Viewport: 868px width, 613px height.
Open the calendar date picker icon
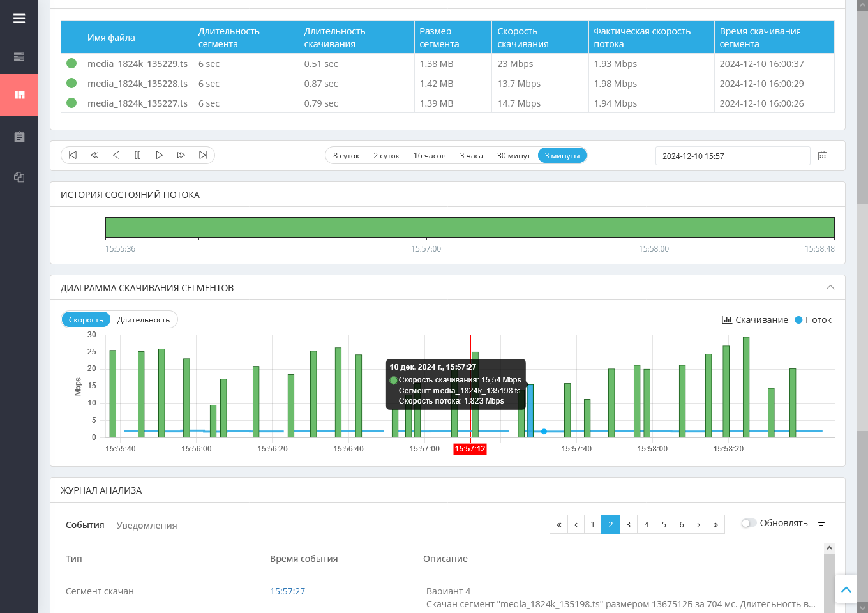tap(823, 156)
